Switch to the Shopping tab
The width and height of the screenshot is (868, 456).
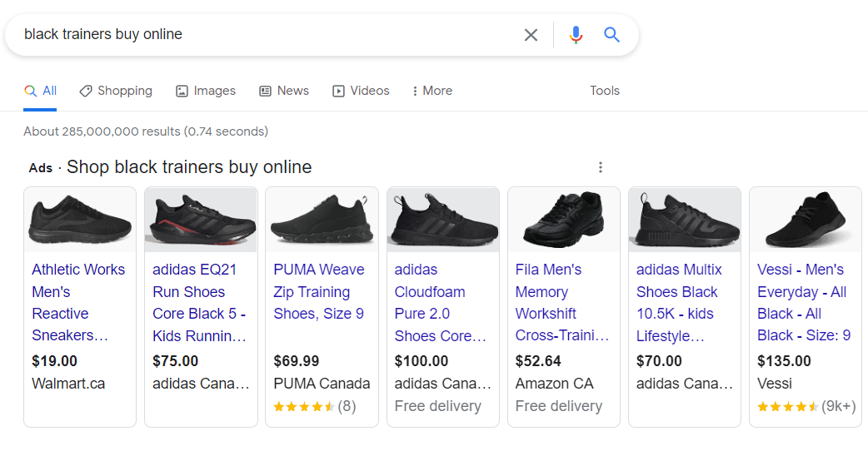point(116,91)
